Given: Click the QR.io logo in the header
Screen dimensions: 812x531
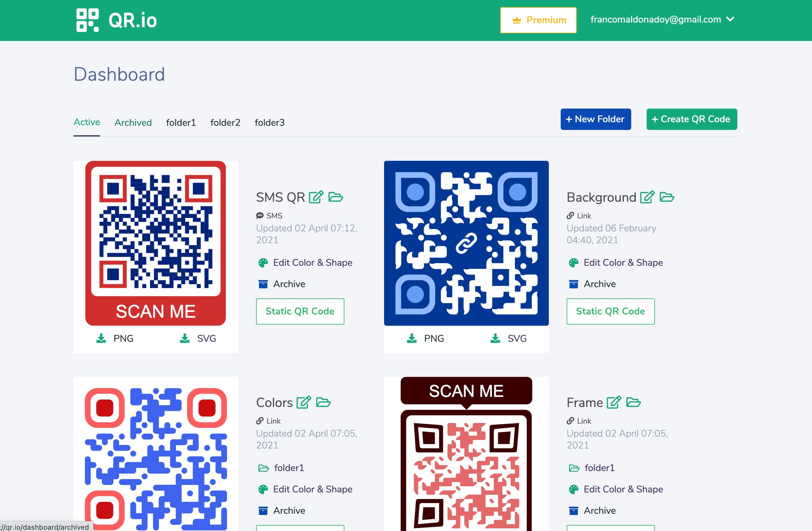Looking at the screenshot, I should click(116, 20).
